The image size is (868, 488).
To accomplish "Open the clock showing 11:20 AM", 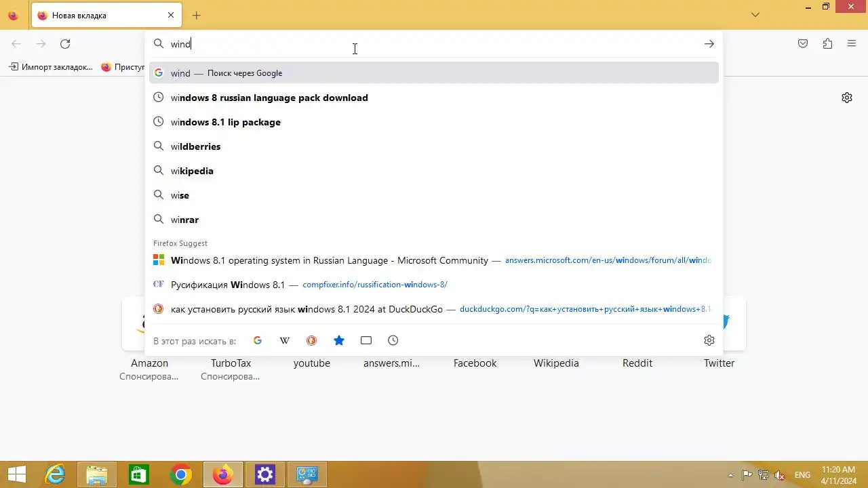I will (838, 474).
